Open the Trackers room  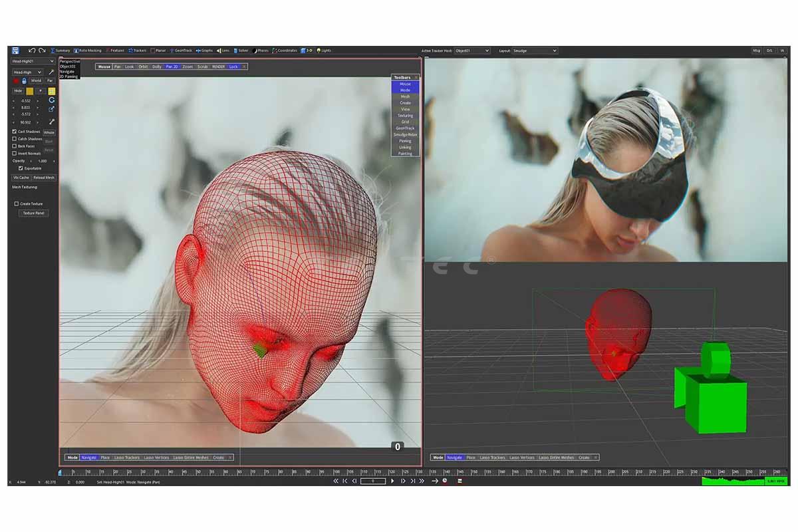(x=138, y=51)
